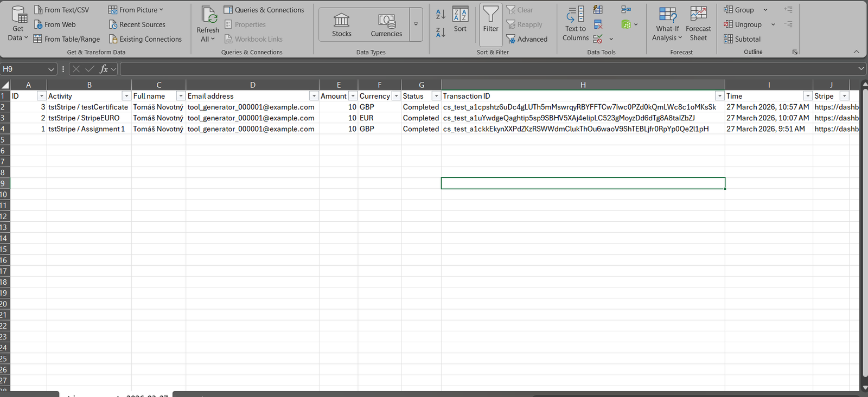Click the Sort A to Z icon
Viewport: 868px width, 397px height.
click(441, 14)
